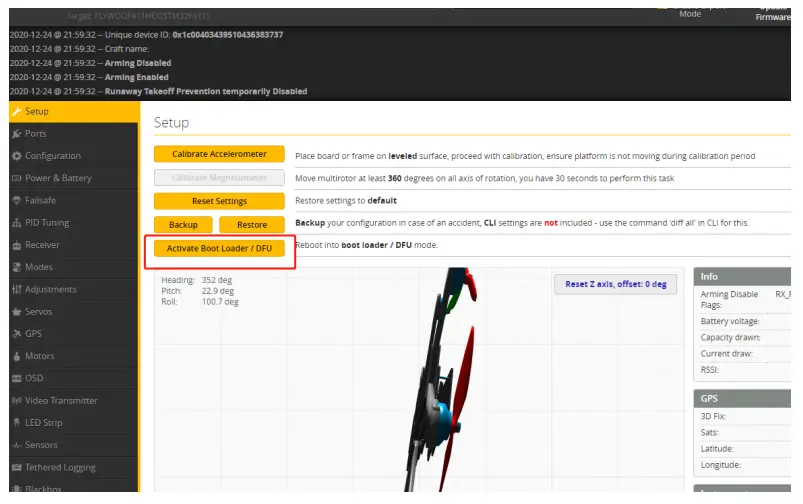Open the OSD tab

74,379
